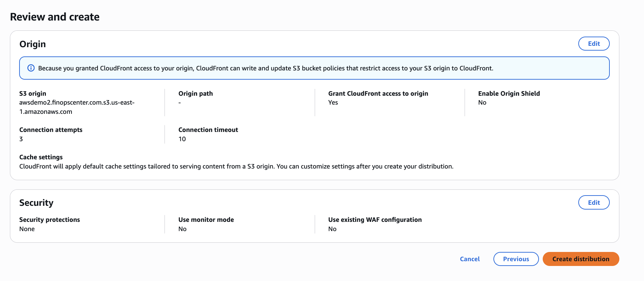644x281 pixels.
Task: Edit the Security section settings
Action: [594, 202]
